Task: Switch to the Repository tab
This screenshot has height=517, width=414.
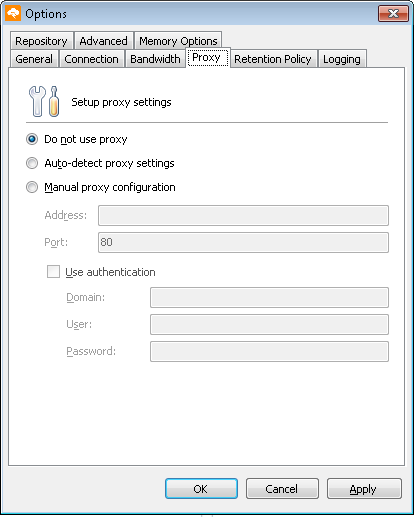Action: pyautogui.click(x=41, y=41)
